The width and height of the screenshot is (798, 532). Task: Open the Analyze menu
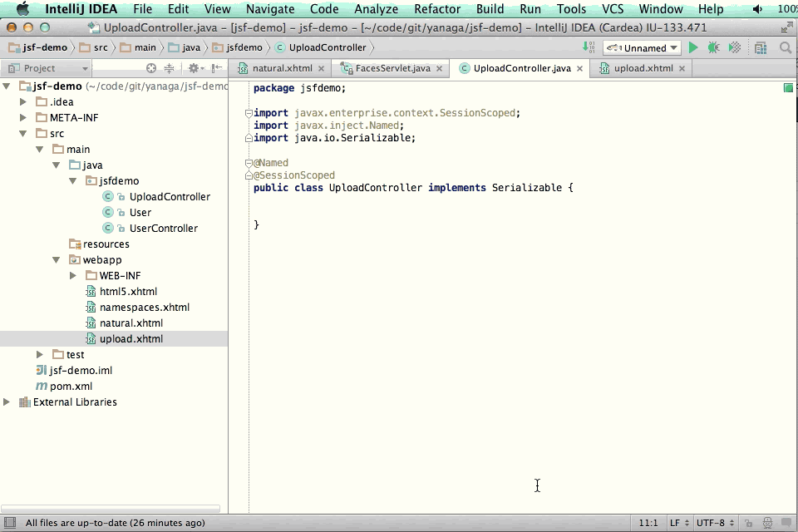376,9
